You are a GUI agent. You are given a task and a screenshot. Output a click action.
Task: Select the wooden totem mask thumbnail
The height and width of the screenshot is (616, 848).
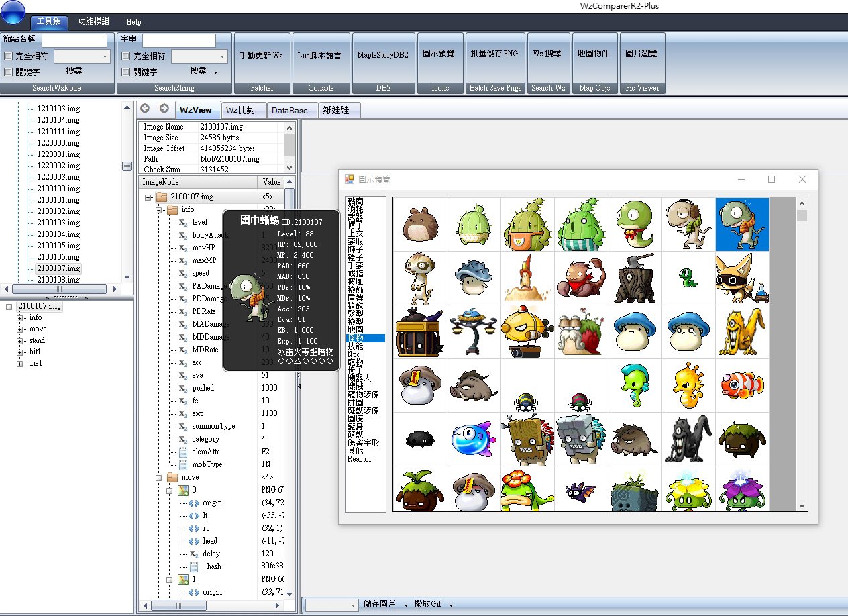[x=527, y=439]
